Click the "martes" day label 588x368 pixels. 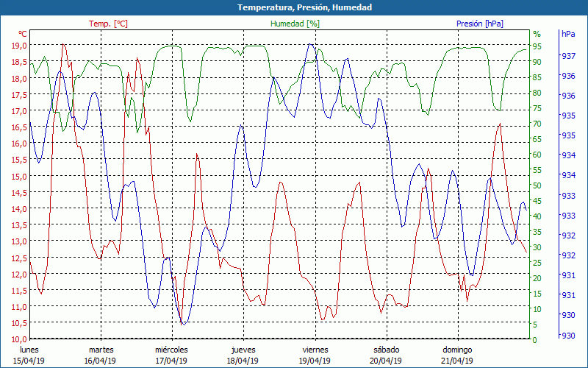(101, 350)
